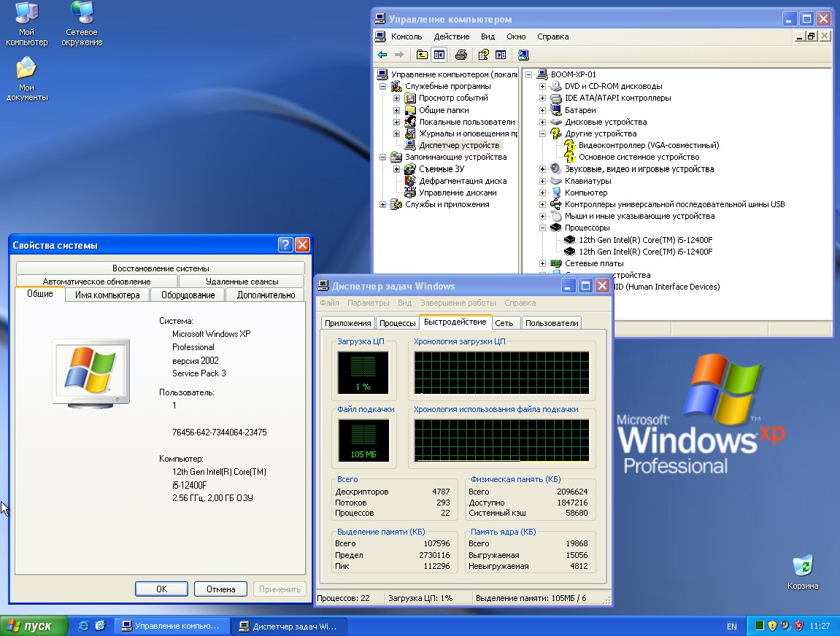Click the Up one level folder icon
This screenshot has height=636, width=840.
[x=422, y=55]
